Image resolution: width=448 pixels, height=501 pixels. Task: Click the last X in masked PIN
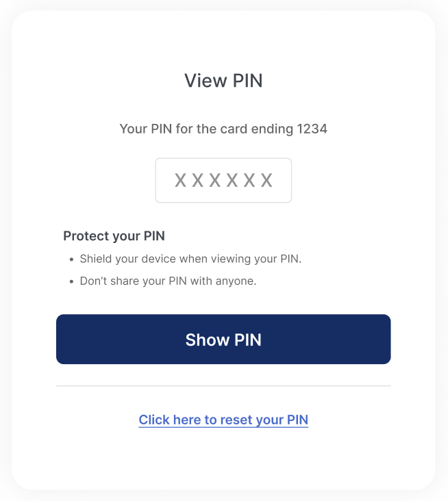266,181
